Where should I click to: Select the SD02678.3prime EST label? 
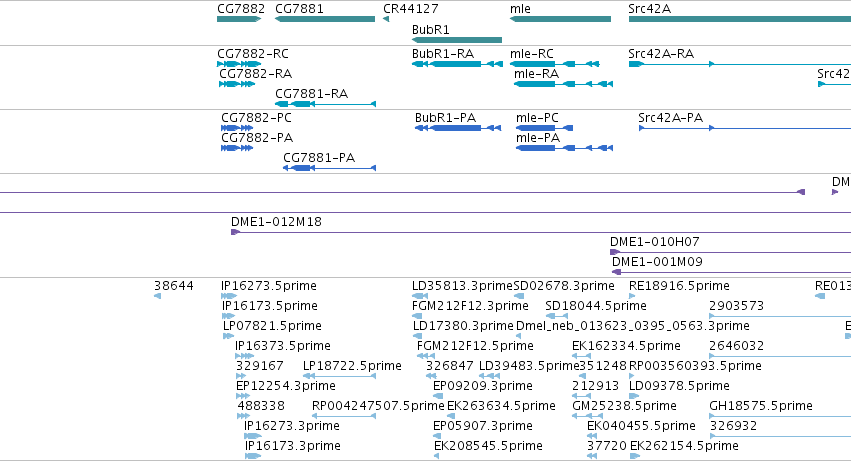(564, 286)
